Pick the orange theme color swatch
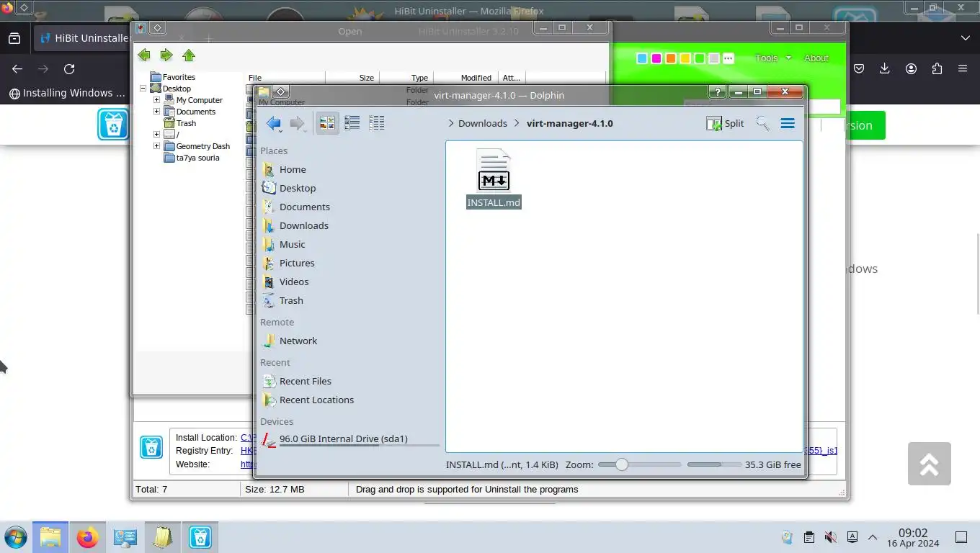Image resolution: width=980 pixels, height=553 pixels. [671, 58]
